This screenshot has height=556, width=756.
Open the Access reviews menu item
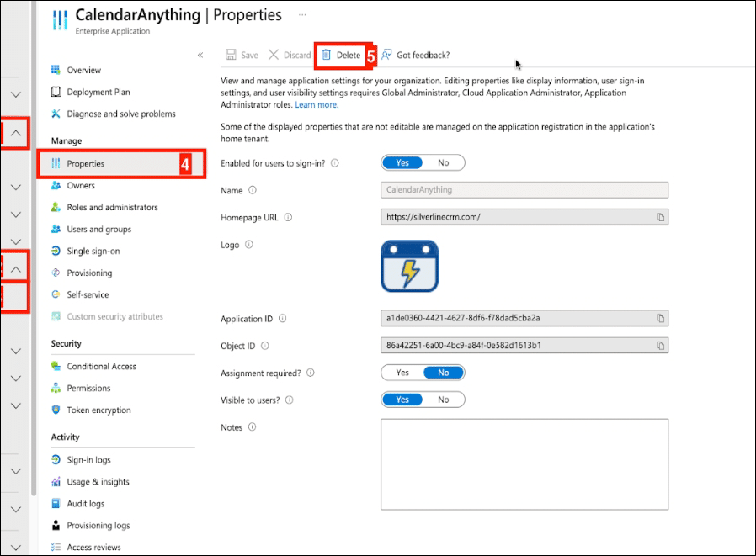coord(93,547)
